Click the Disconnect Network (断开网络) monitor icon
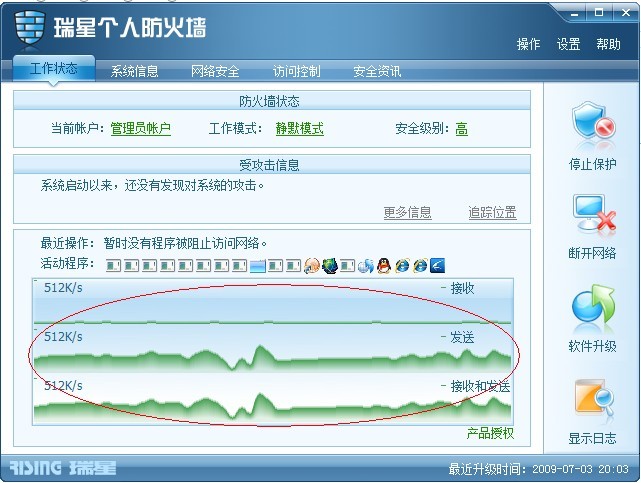This screenshot has height=483, width=641. (x=594, y=215)
